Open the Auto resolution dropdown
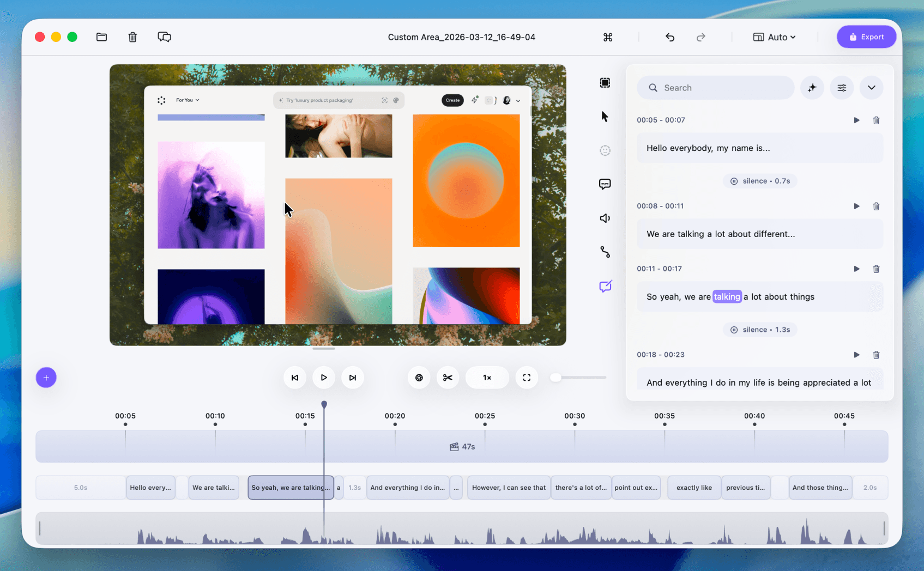The width and height of the screenshot is (924, 571). click(775, 37)
